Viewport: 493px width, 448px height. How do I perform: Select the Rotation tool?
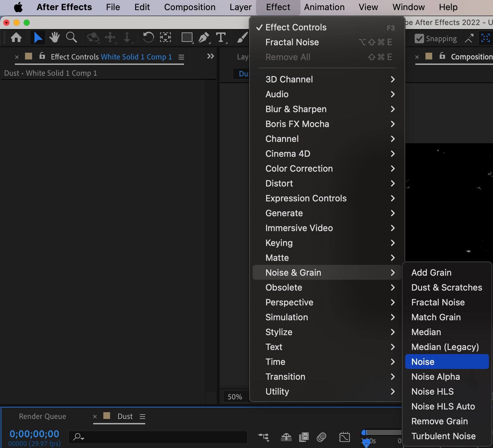[148, 38]
